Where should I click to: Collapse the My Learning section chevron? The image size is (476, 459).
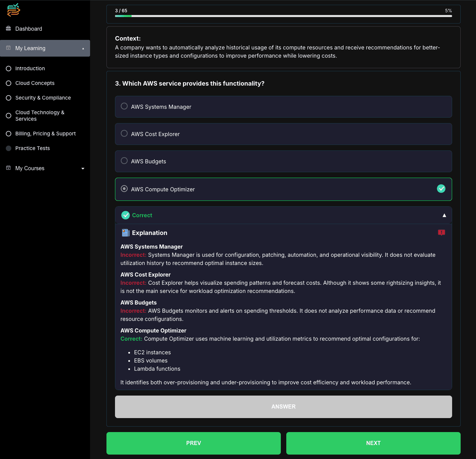pyautogui.click(x=83, y=48)
